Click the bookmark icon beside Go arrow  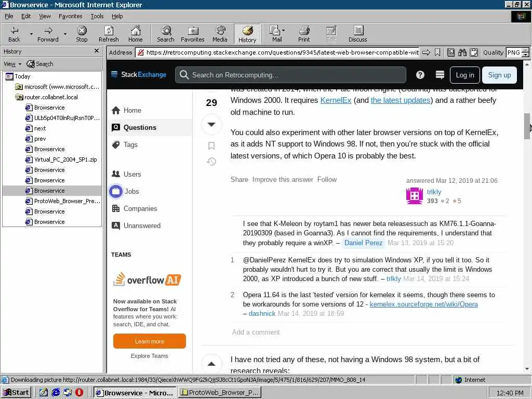pos(437,52)
